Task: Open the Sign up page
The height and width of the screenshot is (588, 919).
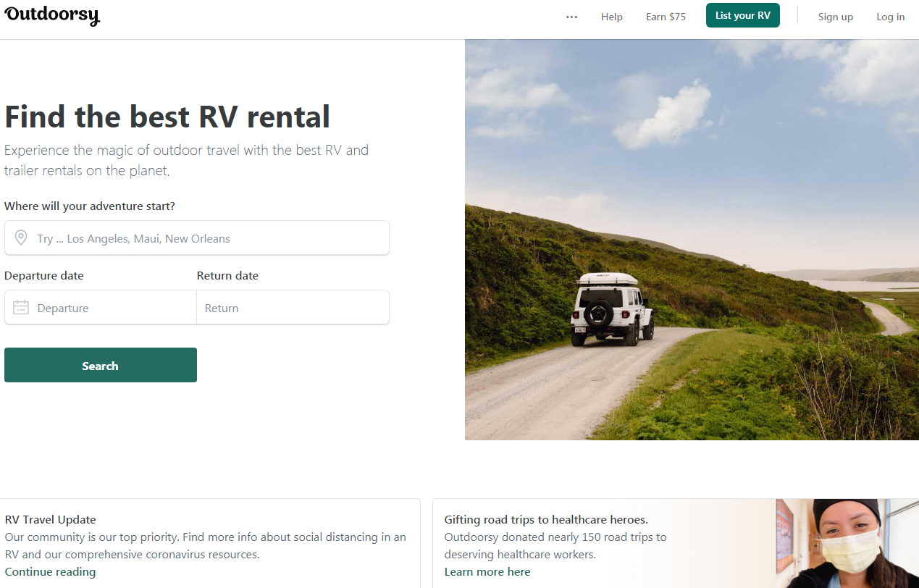Action: (x=836, y=17)
